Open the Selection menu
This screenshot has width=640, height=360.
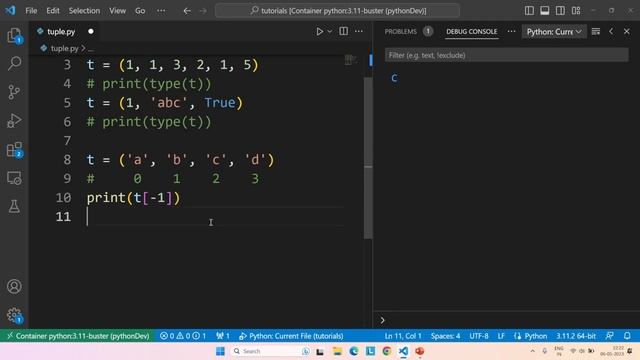[x=84, y=11]
